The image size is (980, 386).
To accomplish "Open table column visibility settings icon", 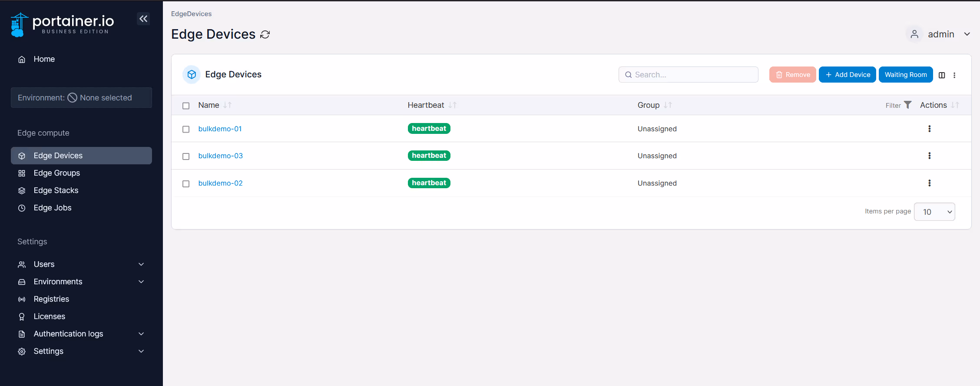I will coord(942,75).
